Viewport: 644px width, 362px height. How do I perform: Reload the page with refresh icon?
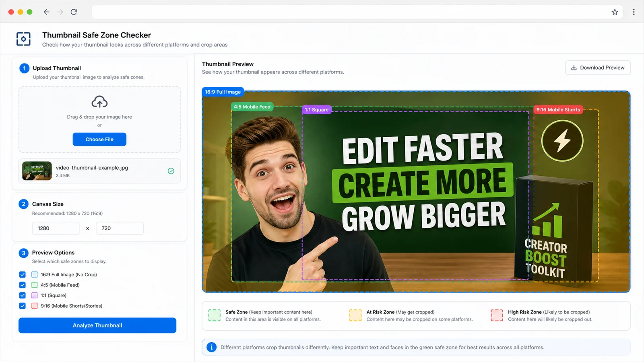[x=74, y=12]
